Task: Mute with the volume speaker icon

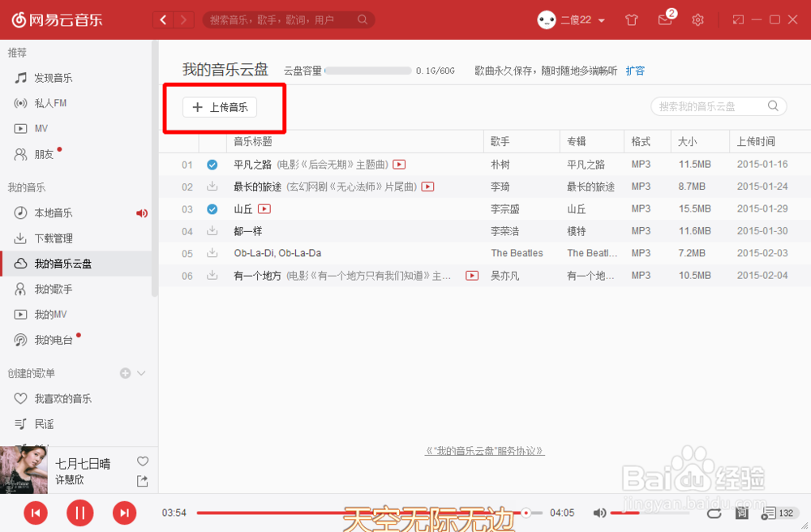Action: pyautogui.click(x=599, y=513)
